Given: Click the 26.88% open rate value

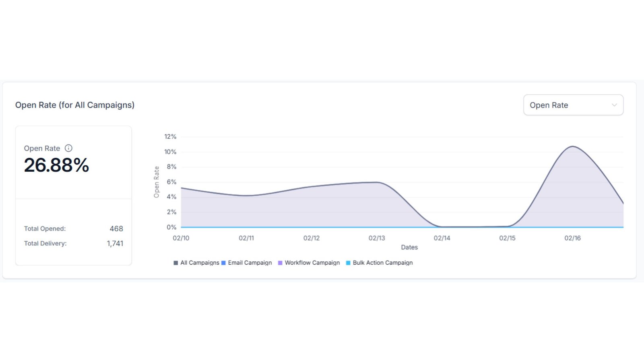Looking at the screenshot, I should click(56, 165).
